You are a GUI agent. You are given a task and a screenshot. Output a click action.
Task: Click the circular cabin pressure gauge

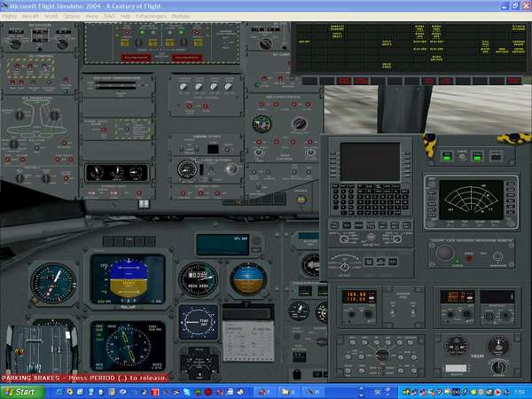click(262, 124)
